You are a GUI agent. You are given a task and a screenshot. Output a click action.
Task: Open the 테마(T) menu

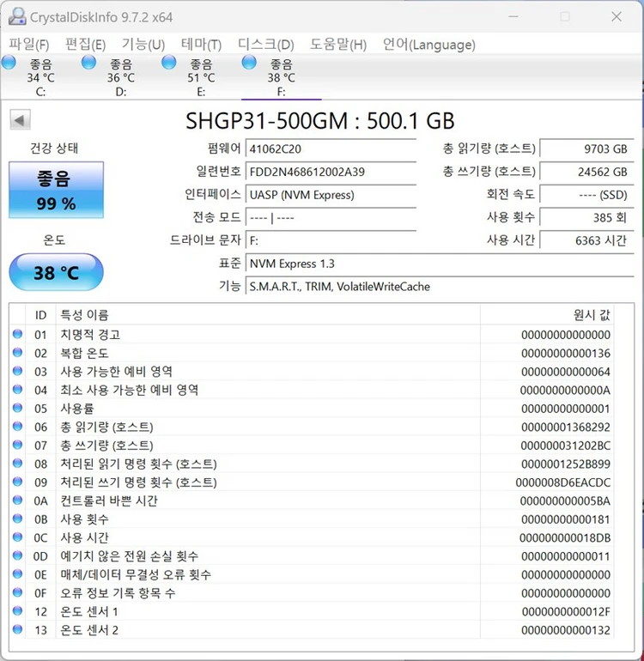point(201,45)
